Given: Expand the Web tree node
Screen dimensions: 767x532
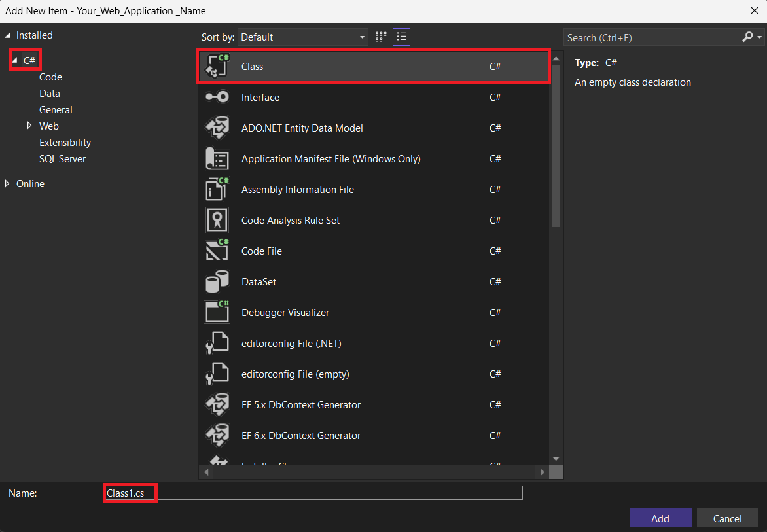Looking at the screenshot, I should pyautogui.click(x=29, y=126).
